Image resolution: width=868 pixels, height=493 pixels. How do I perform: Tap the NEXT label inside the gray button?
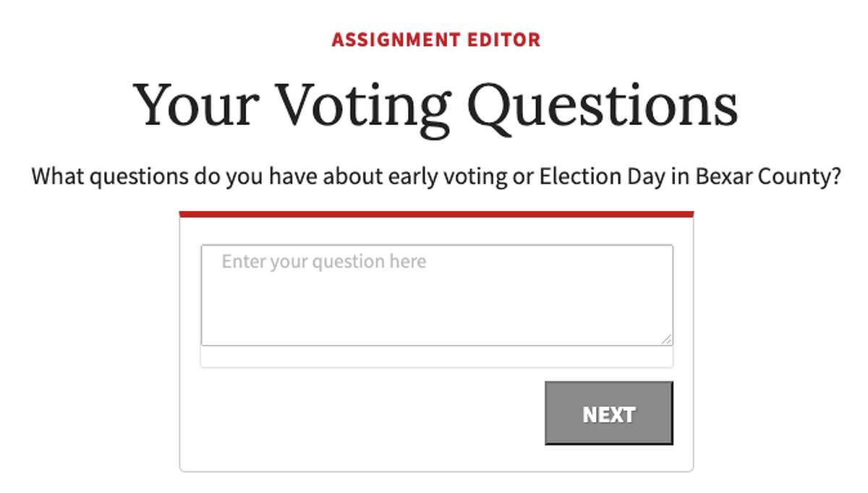pyautogui.click(x=608, y=414)
